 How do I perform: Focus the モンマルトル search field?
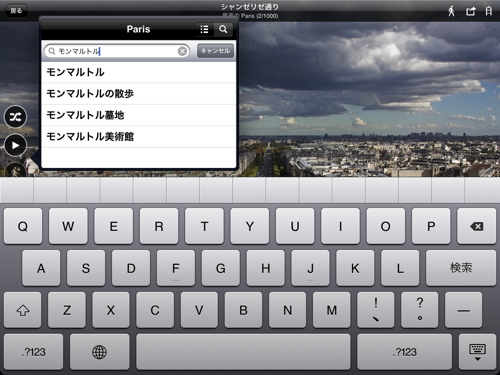coord(117,51)
